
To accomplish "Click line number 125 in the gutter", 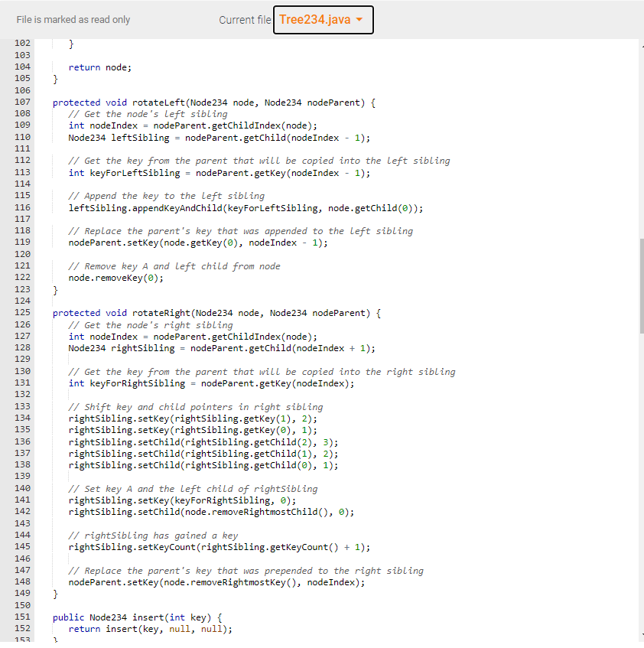I will coord(22,312).
